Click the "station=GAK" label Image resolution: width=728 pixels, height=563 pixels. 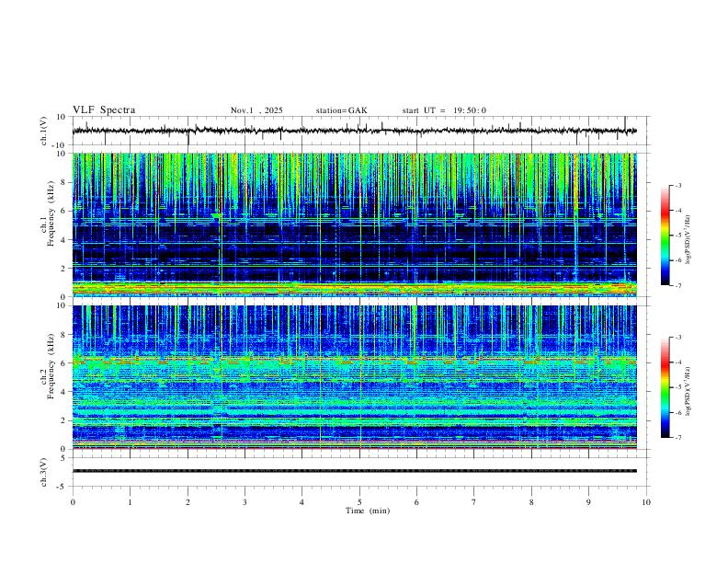pyautogui.click(x=341, y=110)
